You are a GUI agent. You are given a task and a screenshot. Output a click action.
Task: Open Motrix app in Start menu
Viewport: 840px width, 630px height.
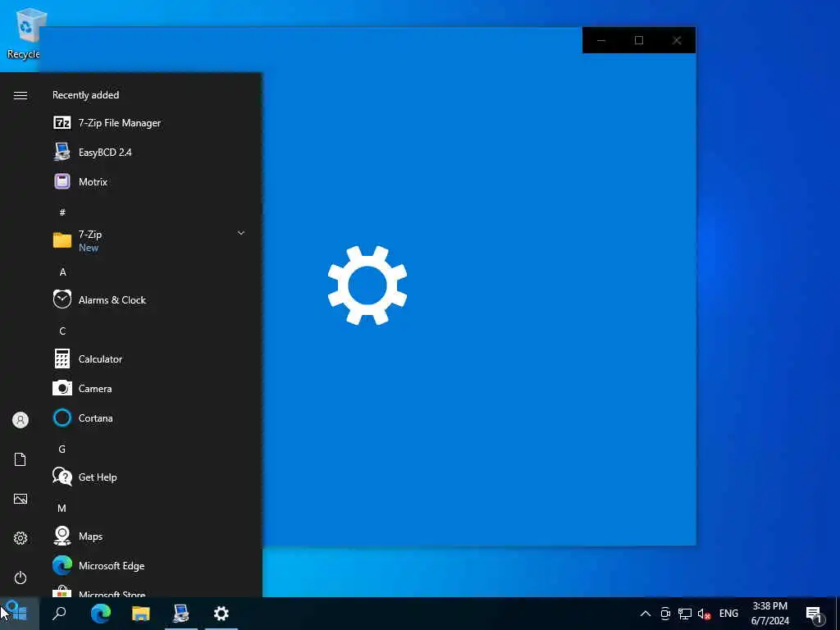point(150,181)
